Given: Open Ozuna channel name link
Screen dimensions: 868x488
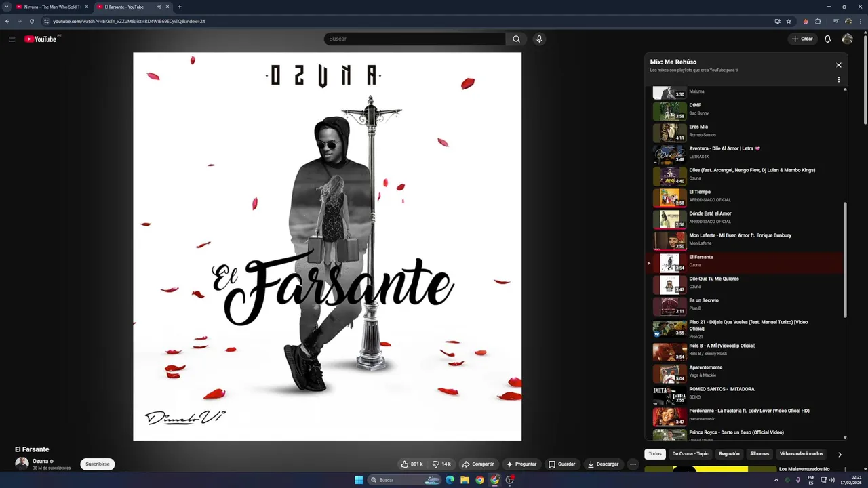Looking at the screenshot, I should point(40,461).
